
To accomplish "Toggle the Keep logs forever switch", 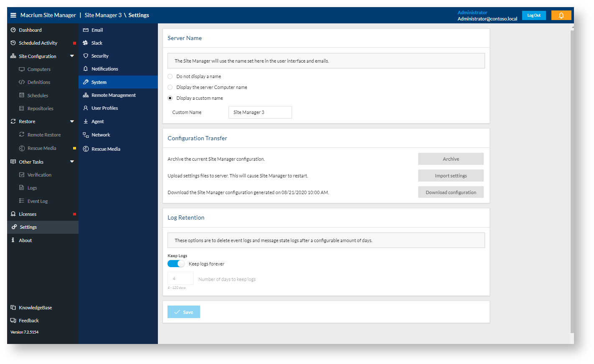I will [176, 264].
